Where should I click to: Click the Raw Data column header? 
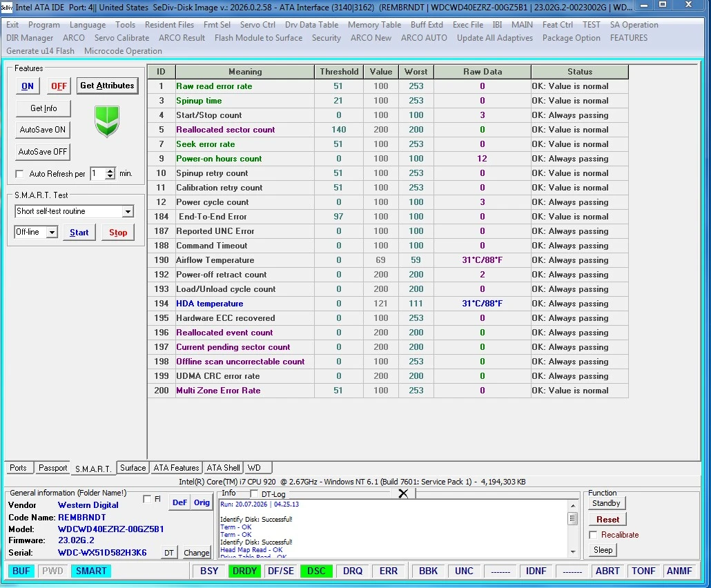483,72
